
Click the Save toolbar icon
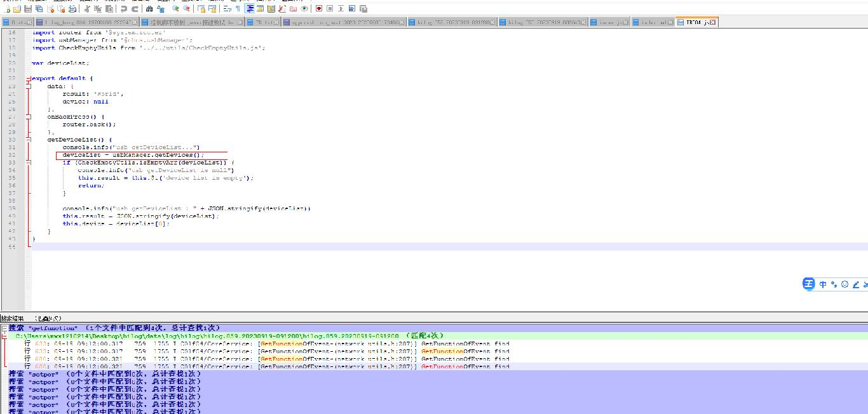pos(28,9)
